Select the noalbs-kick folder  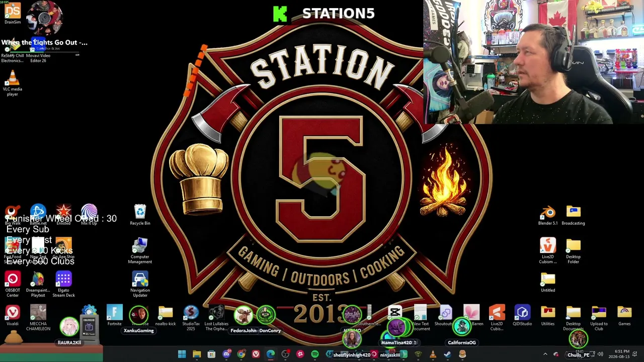[x=166, y=316]
